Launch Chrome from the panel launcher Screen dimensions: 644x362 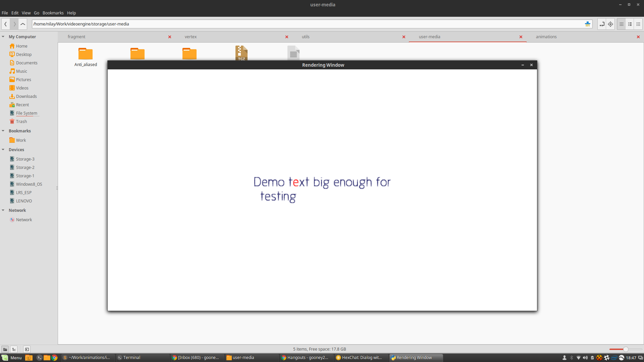[x=54, y=358]
